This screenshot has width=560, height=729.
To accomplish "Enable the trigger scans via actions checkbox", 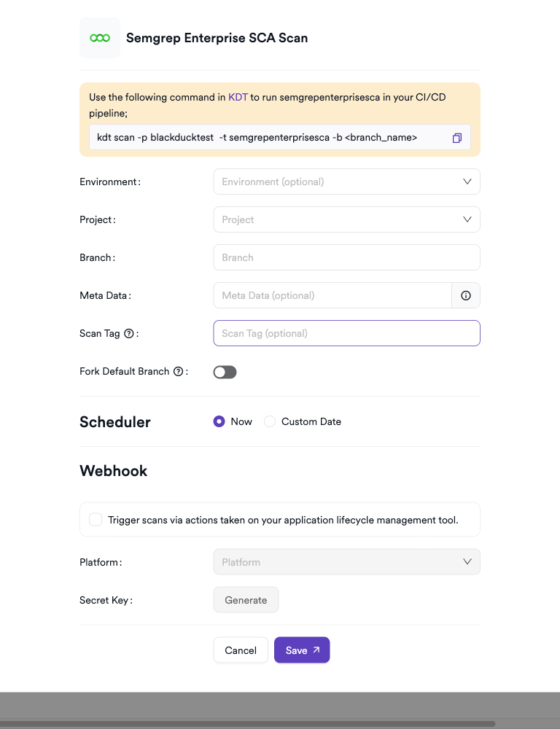I will click(x=96, y=519).
